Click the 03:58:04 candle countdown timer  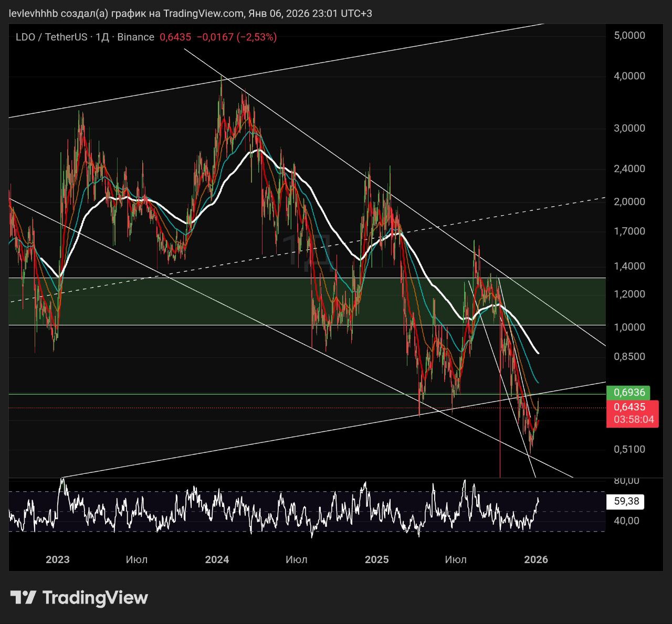[634, 419]
